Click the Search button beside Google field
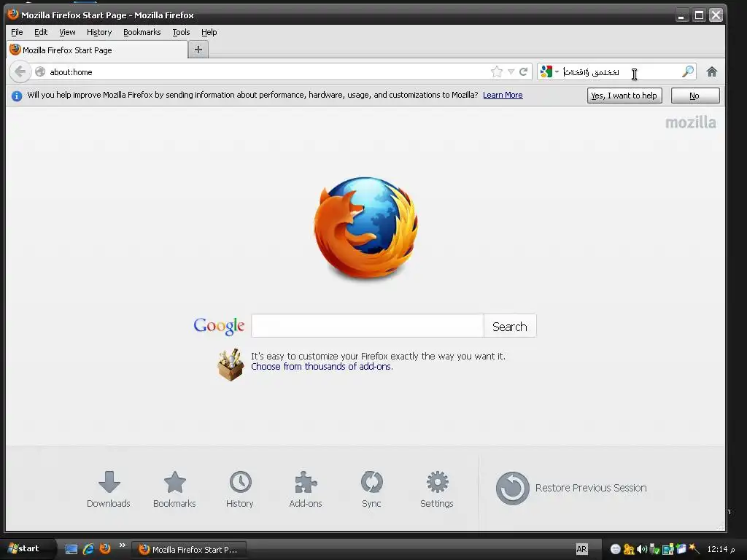The height and width of the screenshot is (560, 747). coord(510,326)
